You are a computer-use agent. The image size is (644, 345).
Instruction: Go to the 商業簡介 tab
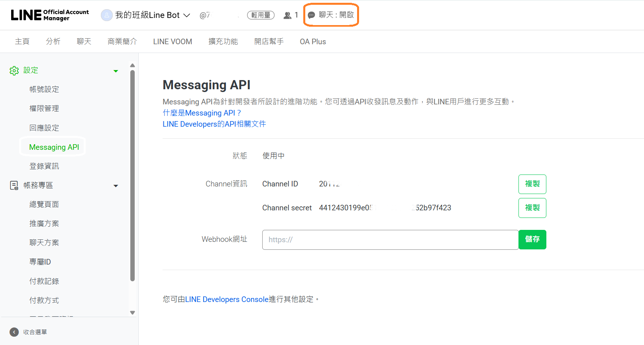click(x=122, y=41)
